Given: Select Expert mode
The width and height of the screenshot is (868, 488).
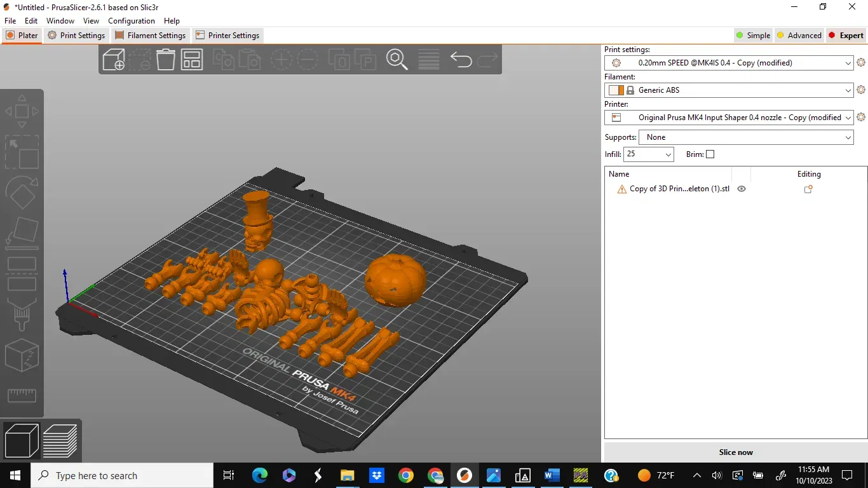Looking at the screenshot, I should pos(846,36).
